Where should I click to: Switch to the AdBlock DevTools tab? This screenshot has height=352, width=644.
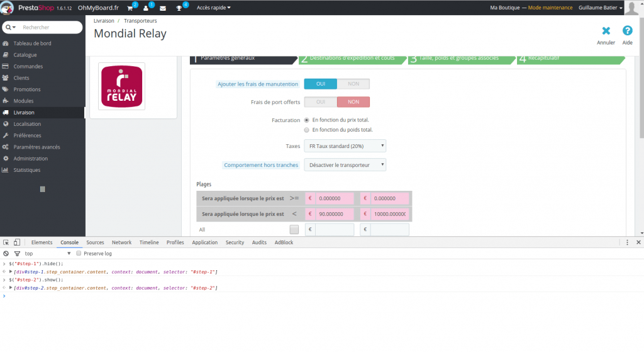click(284, 242)
